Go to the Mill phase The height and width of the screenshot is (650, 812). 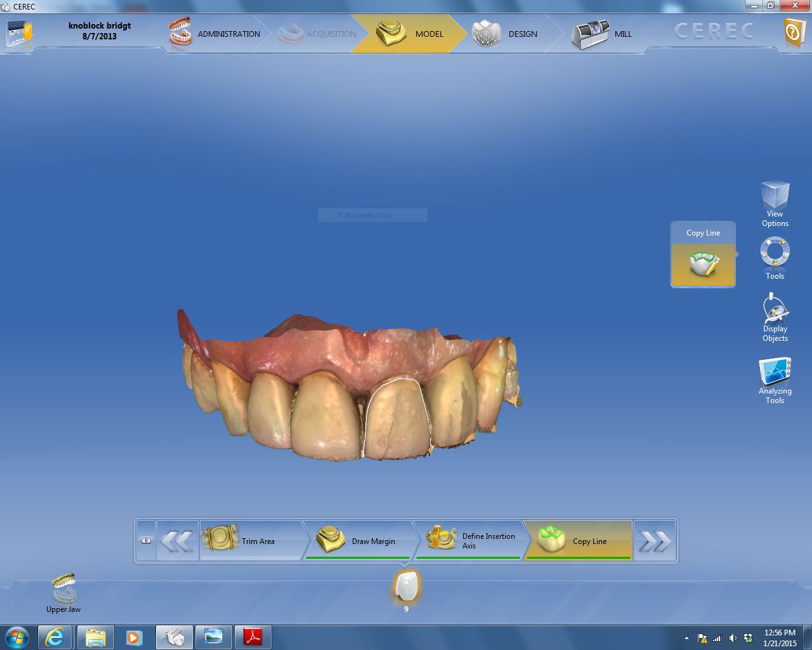coord(603,34)
